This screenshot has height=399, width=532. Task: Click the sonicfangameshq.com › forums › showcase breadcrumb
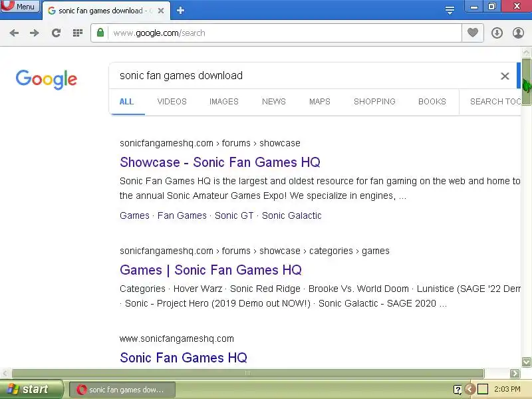coord(210,143)
